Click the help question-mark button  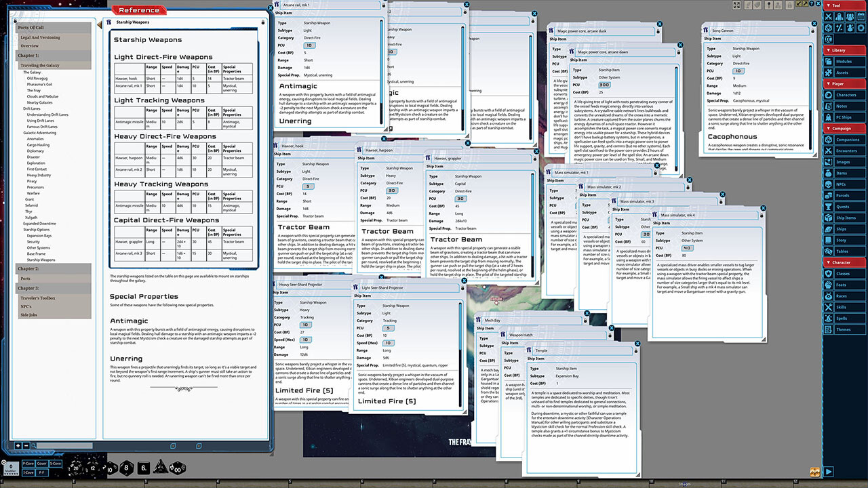coord(812,5)
